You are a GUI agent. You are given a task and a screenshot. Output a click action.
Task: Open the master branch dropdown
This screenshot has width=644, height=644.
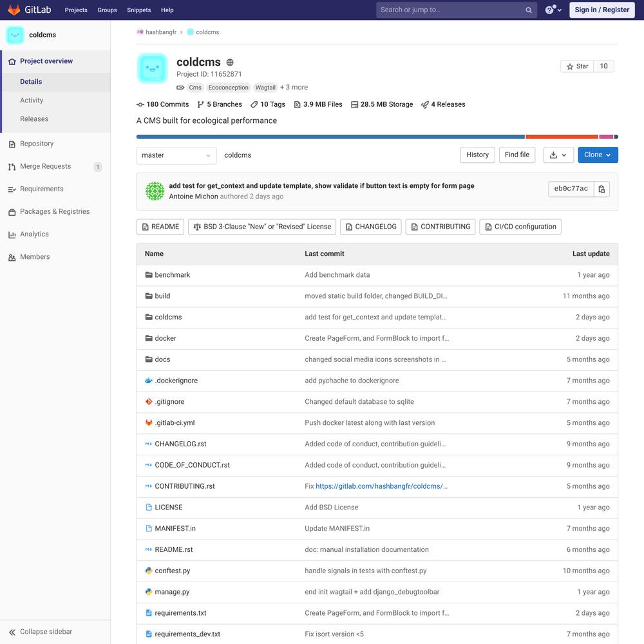click(x=176, y=156)
